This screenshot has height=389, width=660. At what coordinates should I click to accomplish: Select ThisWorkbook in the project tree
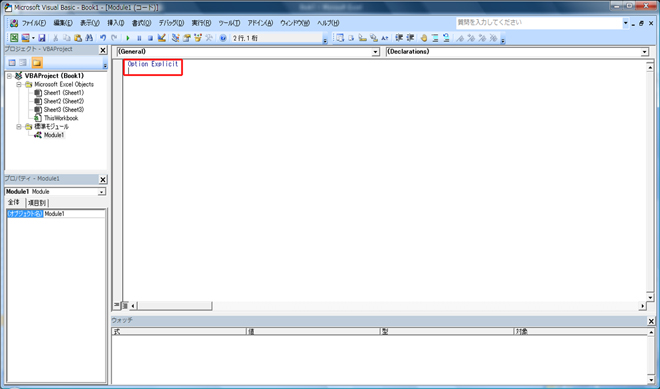[x=61, y=118]
